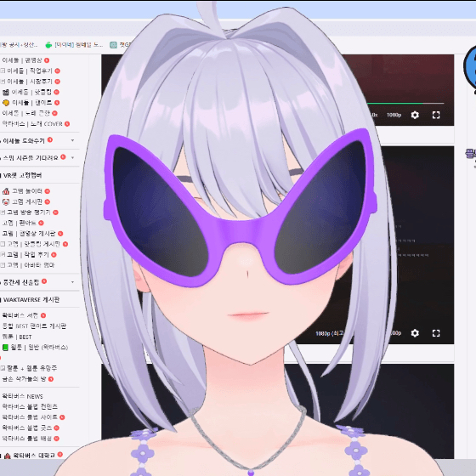Click the 이세돌 | 핫클립 board icon
Screen dimensions: 476x476
click(x=5, y=92)
